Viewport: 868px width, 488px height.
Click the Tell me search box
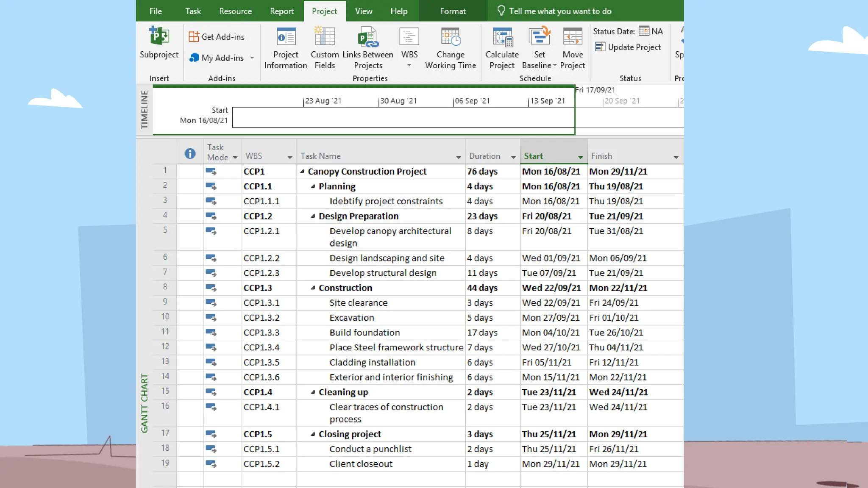click(559, 11)
